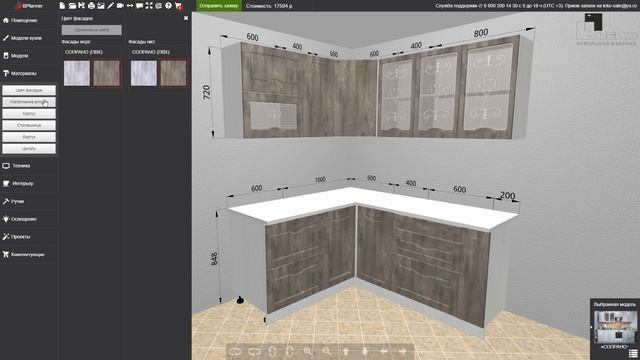Tilt view down rotation icon
Image resolution: width=640 pixels, height=360 pixels.
click(x=290, y=351)
